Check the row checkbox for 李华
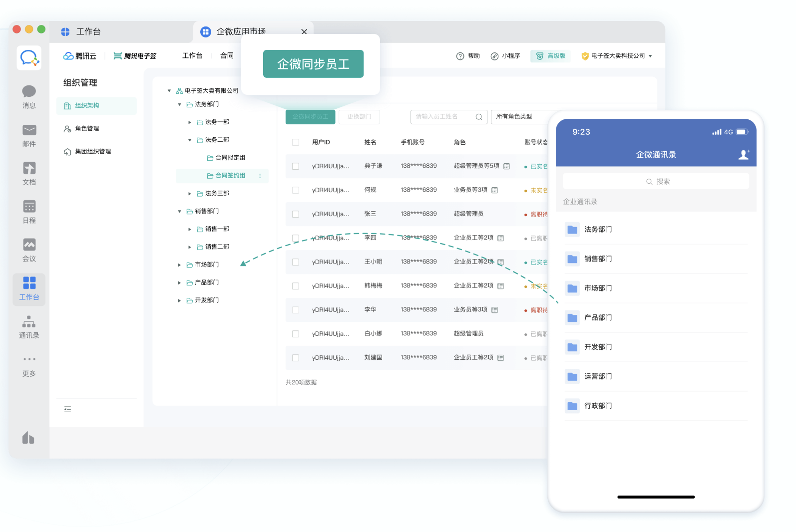 click(x=296, y=310)
